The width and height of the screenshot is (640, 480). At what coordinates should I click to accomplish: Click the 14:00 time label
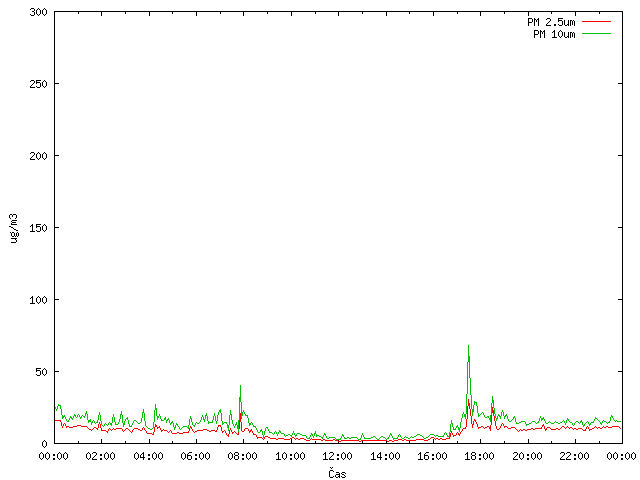pos(385,456)
